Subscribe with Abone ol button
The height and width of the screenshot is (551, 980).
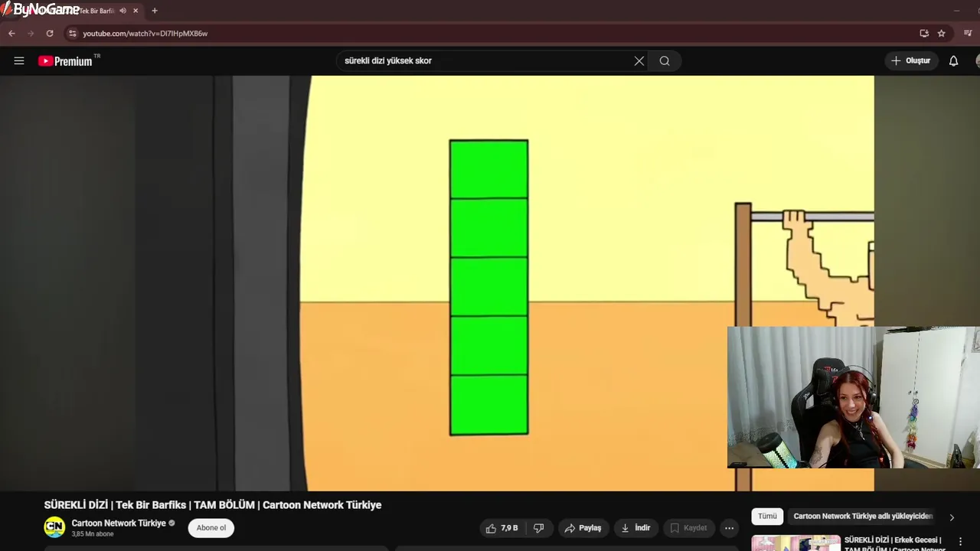click(211, 528)
